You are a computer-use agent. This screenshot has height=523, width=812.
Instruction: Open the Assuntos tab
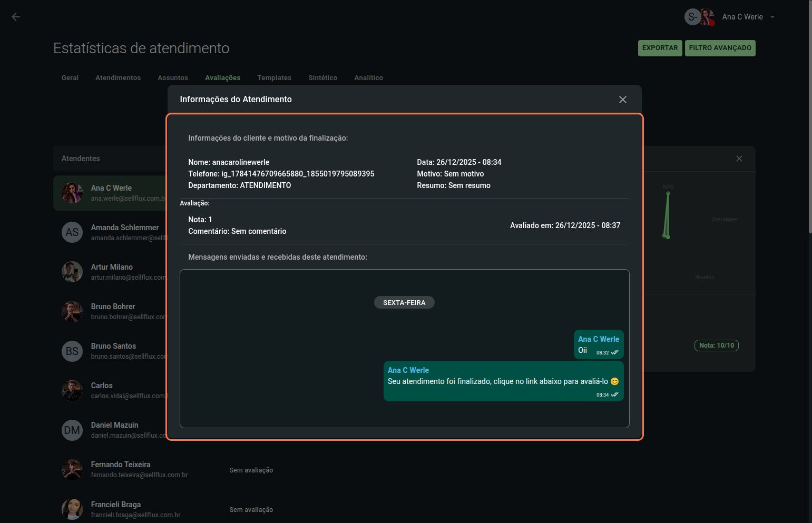(173, 78)
